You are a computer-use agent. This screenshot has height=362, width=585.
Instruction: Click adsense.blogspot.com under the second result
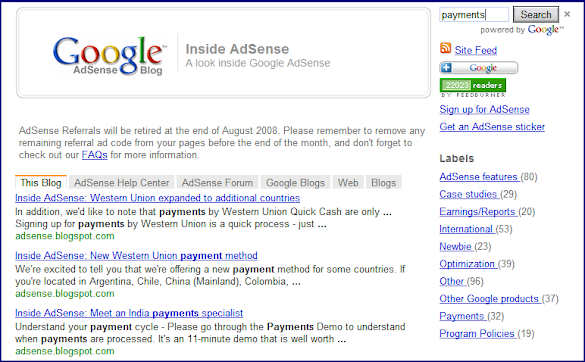[65, 294]
